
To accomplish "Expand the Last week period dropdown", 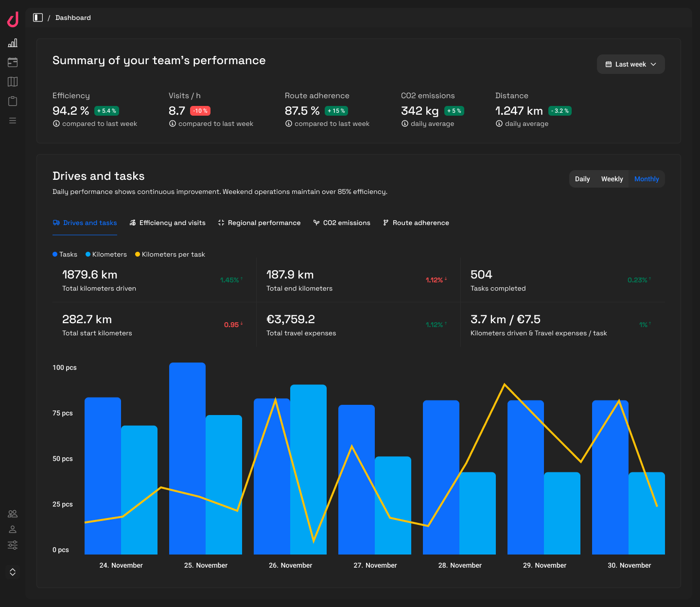I will tap(630, 64).
